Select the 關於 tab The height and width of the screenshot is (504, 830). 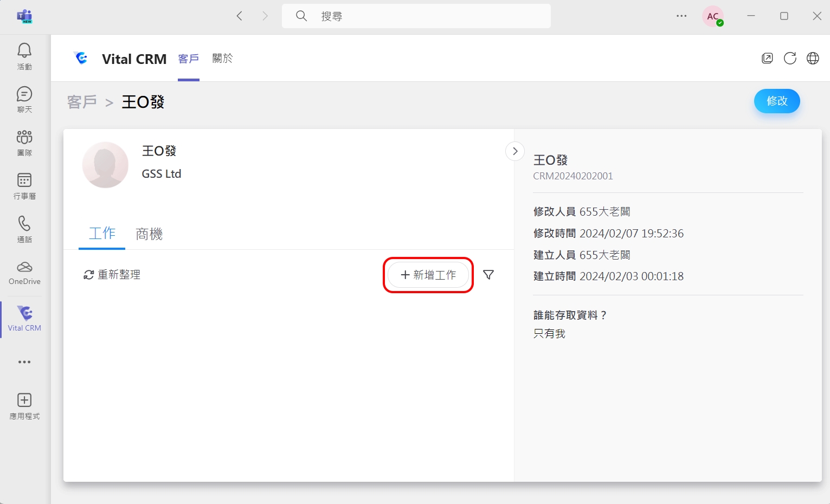[x=222, y=59]
